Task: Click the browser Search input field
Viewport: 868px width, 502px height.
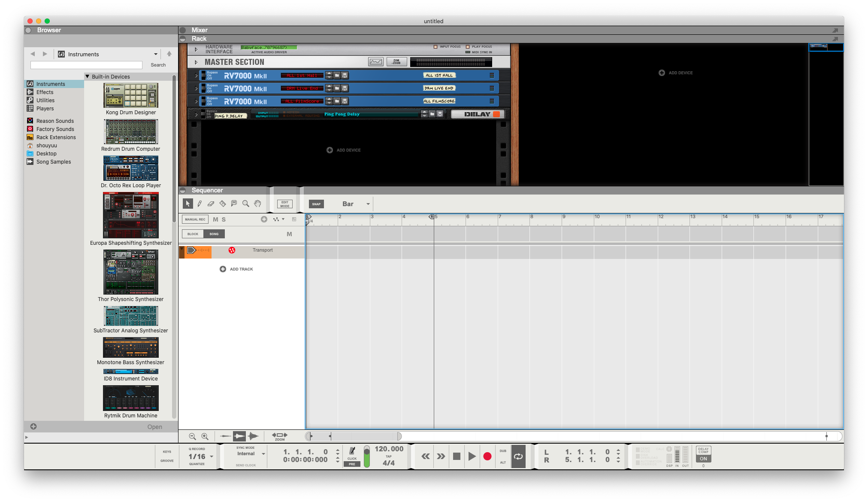Action: 86,65
